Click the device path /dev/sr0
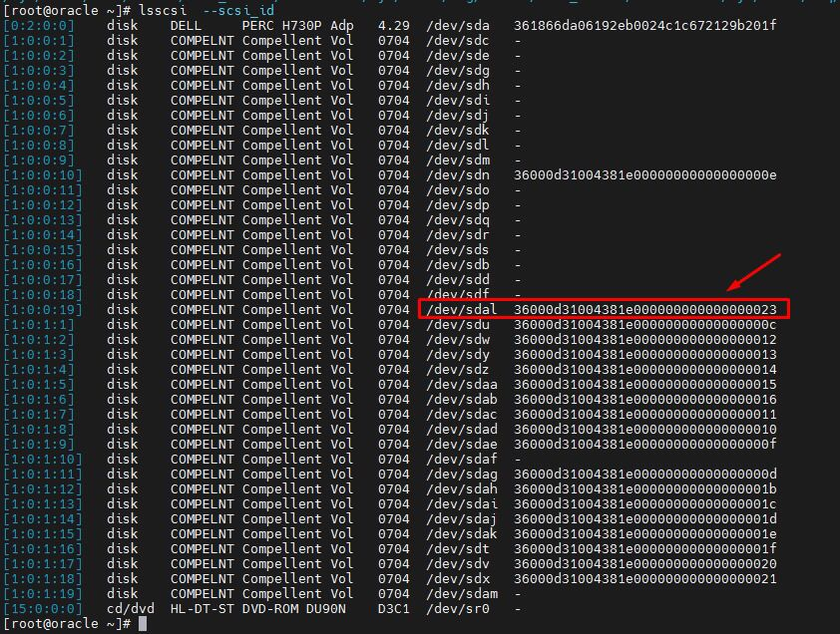This screenshot has height=634, width=840. (458, 609)
